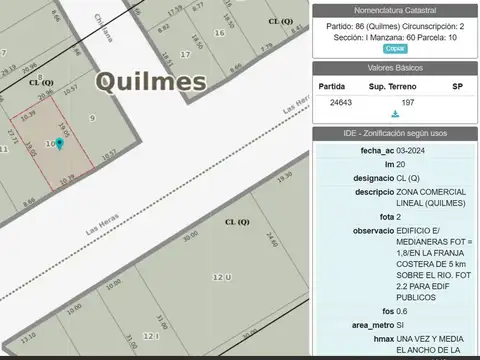
Task: Click parcel number 17 on the map
Action: click(x=185, y=54)
